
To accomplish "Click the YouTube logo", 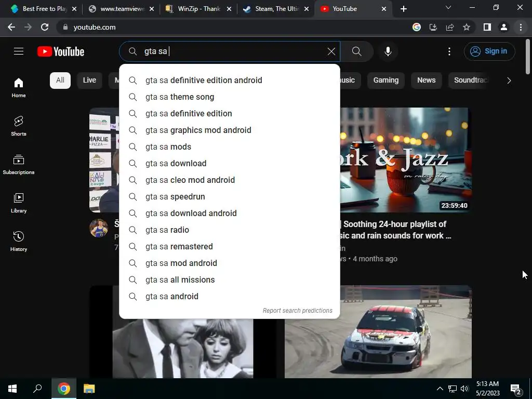I will point(61,51).
